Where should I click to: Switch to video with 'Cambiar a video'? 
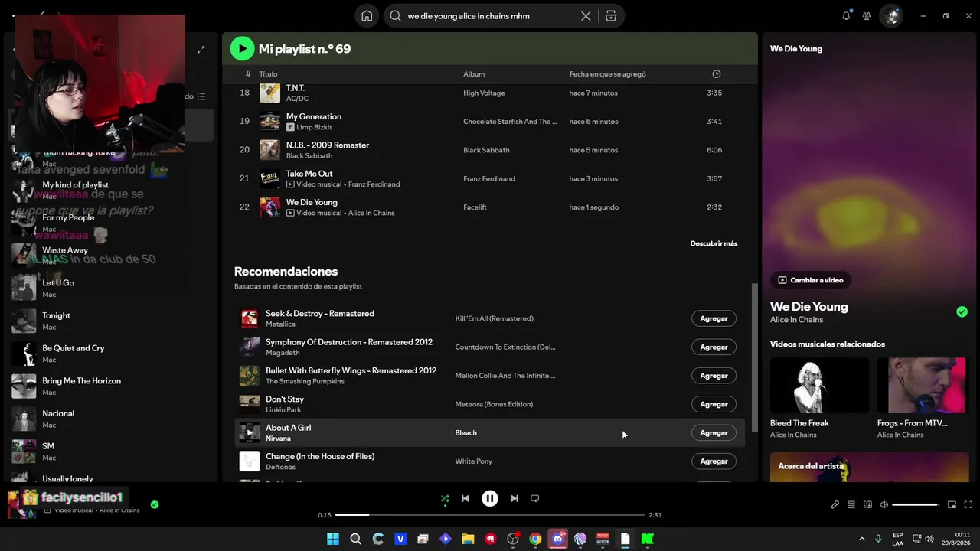[811, 280]
